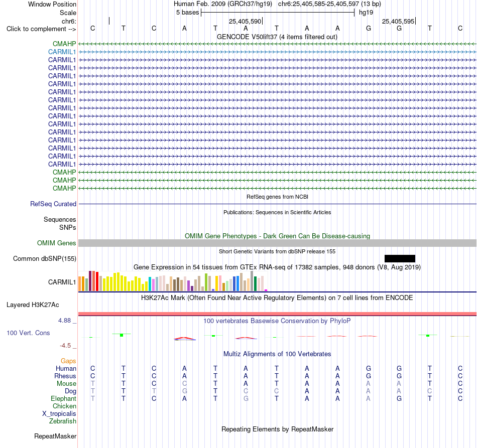The height and width of the screenshot is (448, 477).
Task: Click the CARMIL1 GTEx expression bar chart
Action: click(x=173, y=281)
